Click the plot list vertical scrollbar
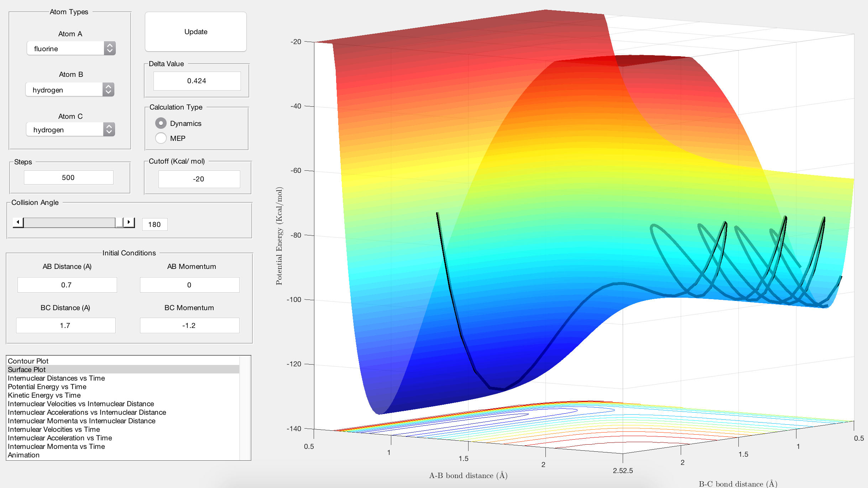868x488 pixels. pos(244,408)
